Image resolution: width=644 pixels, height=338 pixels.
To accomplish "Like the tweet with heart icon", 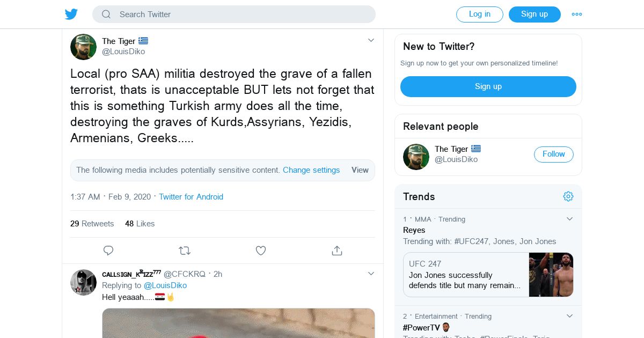I will [x=261, y=251].
